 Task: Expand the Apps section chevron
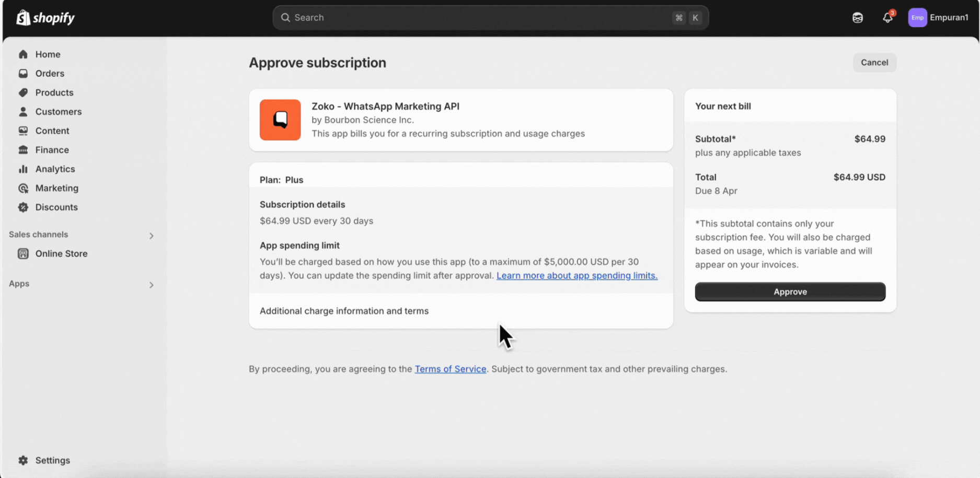151,285
